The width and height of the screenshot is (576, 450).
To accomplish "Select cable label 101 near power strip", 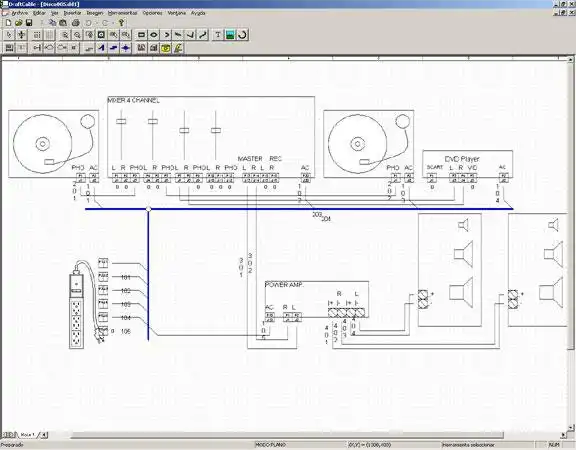I will tap(126, 277).
